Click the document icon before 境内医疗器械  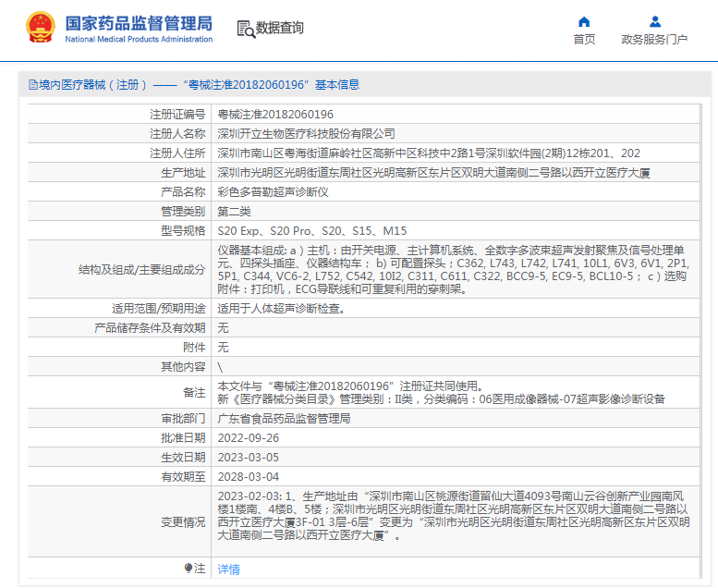(x=33, y=85)
